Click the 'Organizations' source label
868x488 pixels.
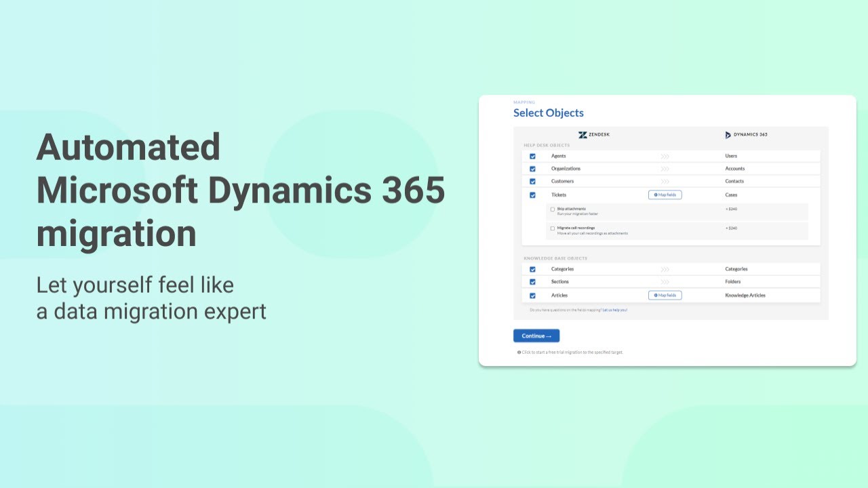click(x=566, y=169)
